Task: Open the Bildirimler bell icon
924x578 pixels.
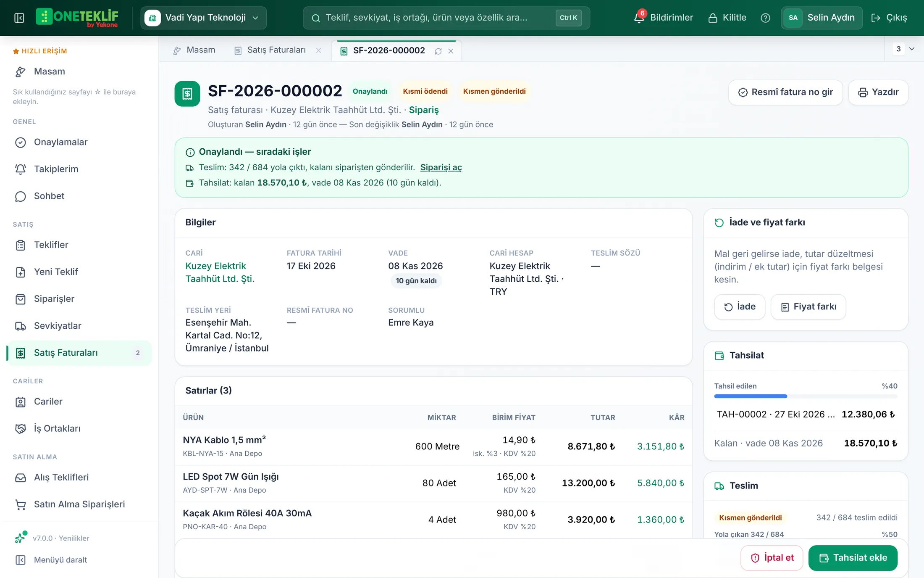Action: coord(639,18)
